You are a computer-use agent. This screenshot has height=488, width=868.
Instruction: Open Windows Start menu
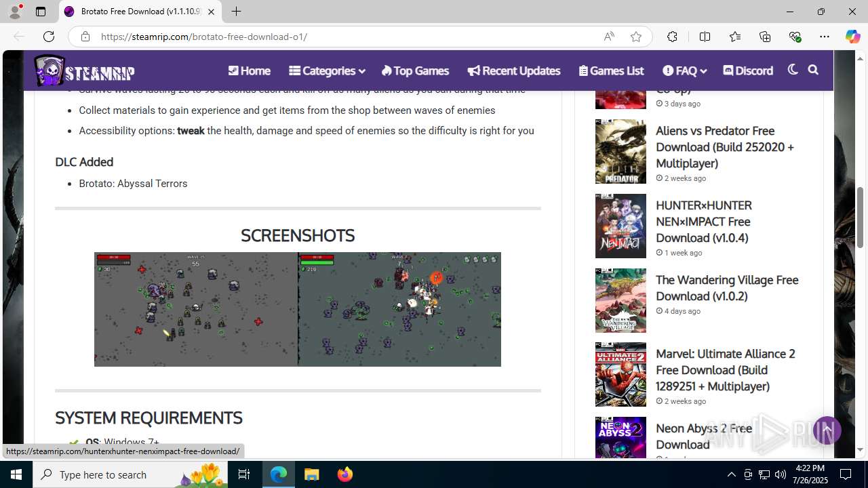pyautogui.click(x=16, y=474)
